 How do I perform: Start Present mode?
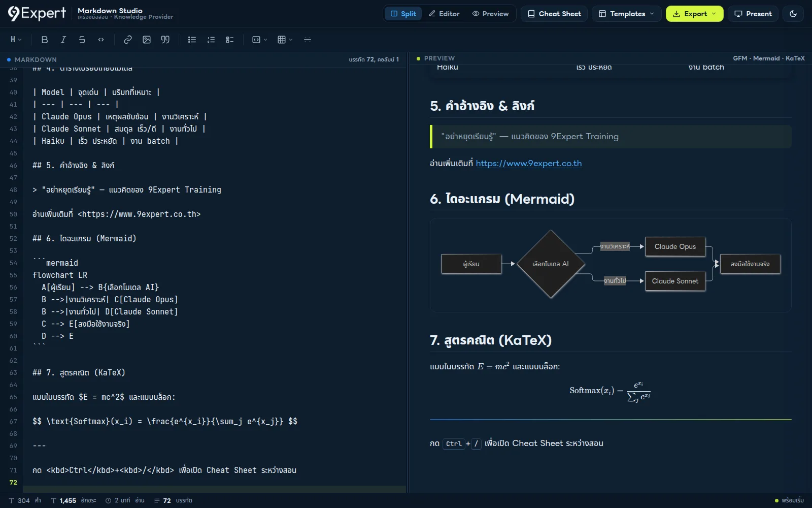coord(753,14)
